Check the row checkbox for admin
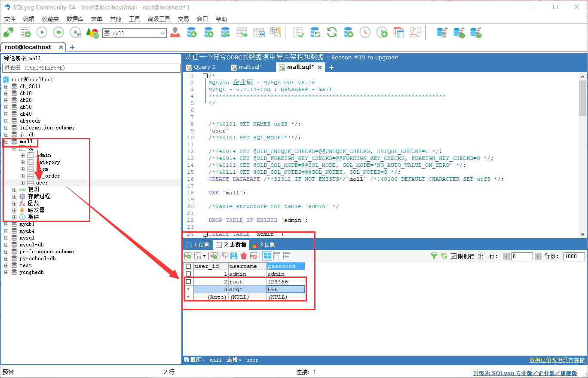 (188, 274)
